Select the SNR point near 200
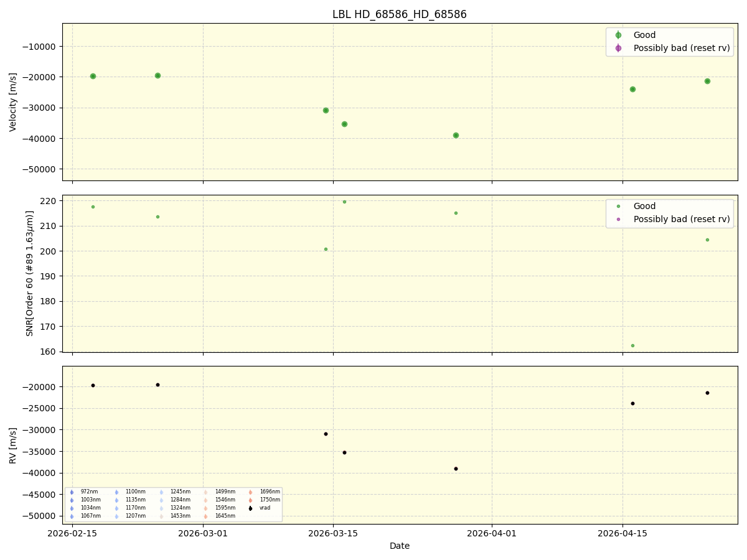The image size is (747, 560). pyautogui.click(x=326, y=249)
